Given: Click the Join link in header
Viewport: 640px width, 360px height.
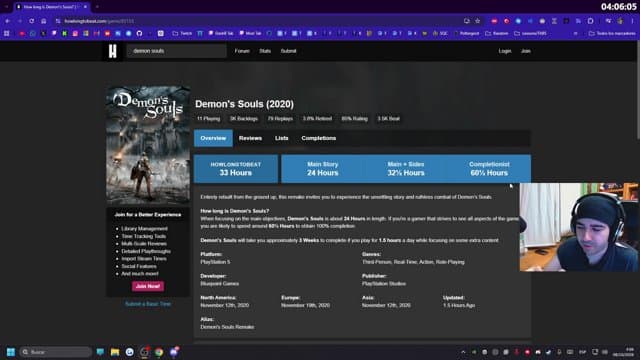Looking at the screenshot, I should coord(526,51).
